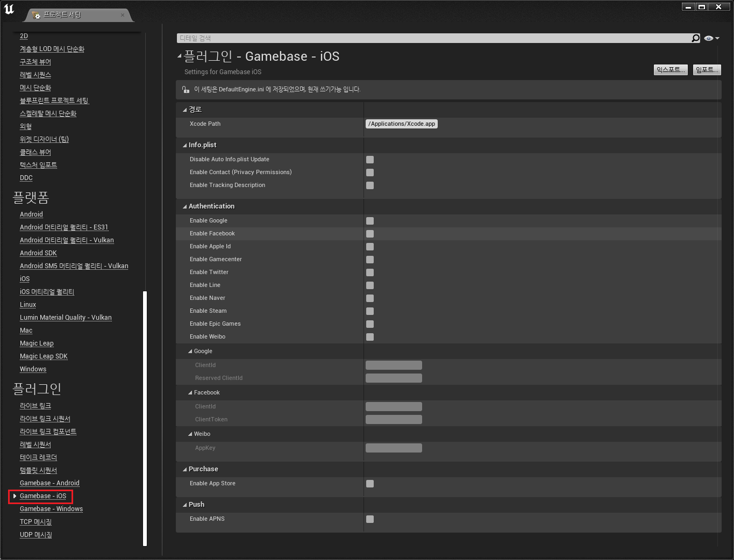Collapse the 플러그인 - Gamebase - iOS header
The width and height of the screenshot is (734, 560).
coord(180,56)
